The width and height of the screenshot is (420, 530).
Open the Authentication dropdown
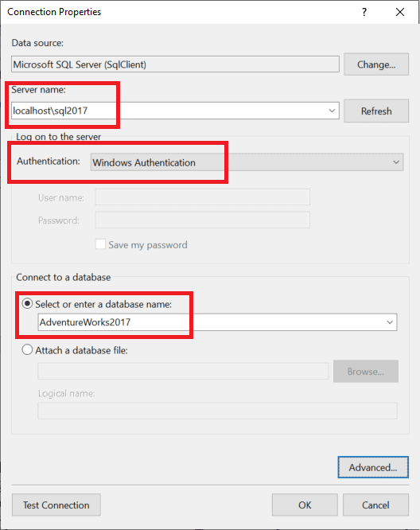tap(247, 162)
